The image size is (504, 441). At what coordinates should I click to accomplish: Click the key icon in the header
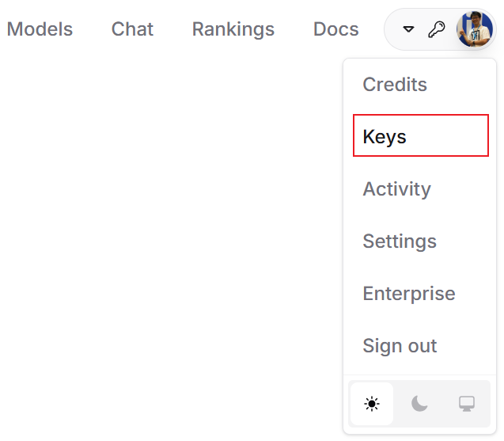[437, 29]
